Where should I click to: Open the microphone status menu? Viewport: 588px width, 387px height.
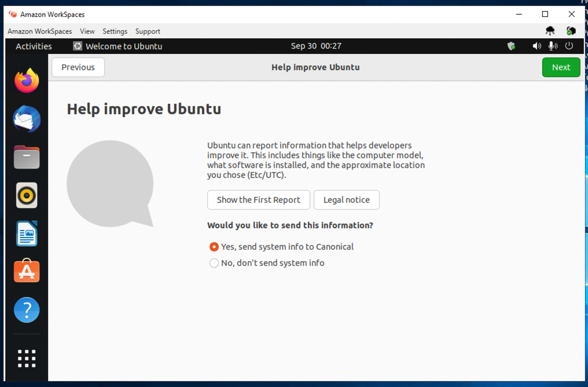553,46
